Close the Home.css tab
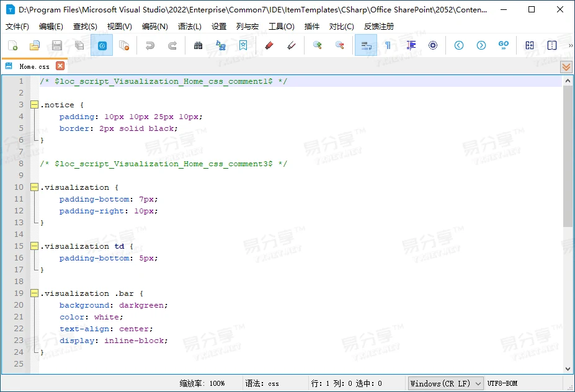 60,66
